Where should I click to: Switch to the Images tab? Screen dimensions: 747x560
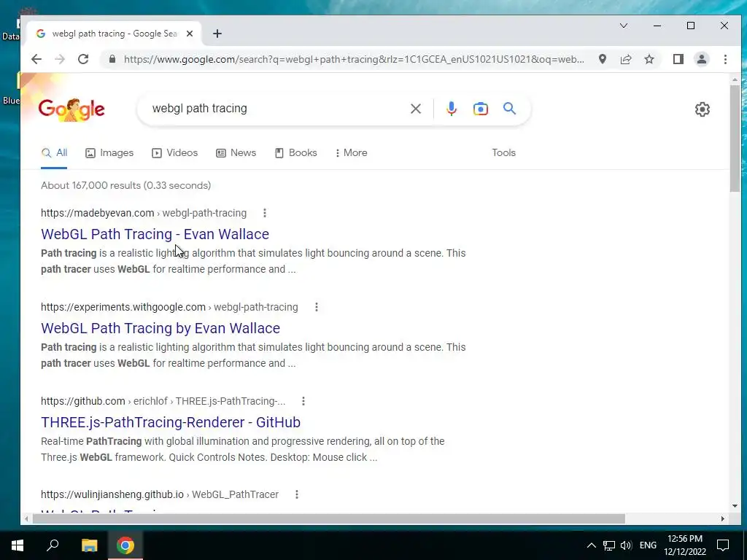109,153
